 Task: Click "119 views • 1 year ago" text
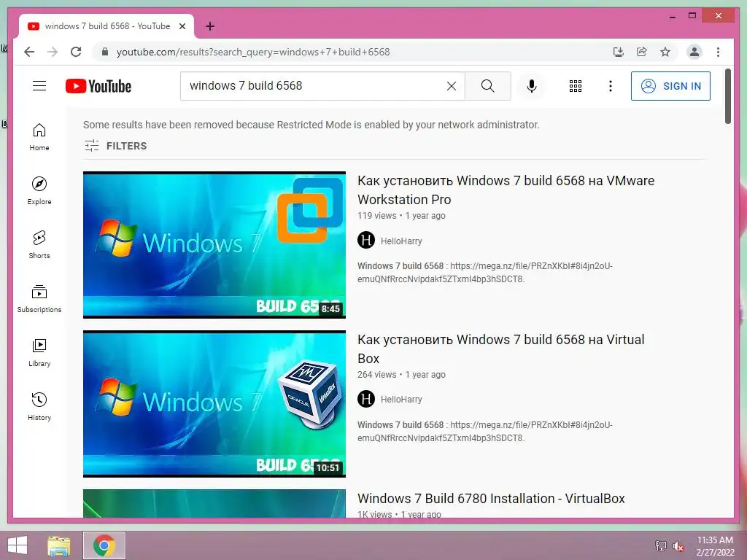click(401, 216)
